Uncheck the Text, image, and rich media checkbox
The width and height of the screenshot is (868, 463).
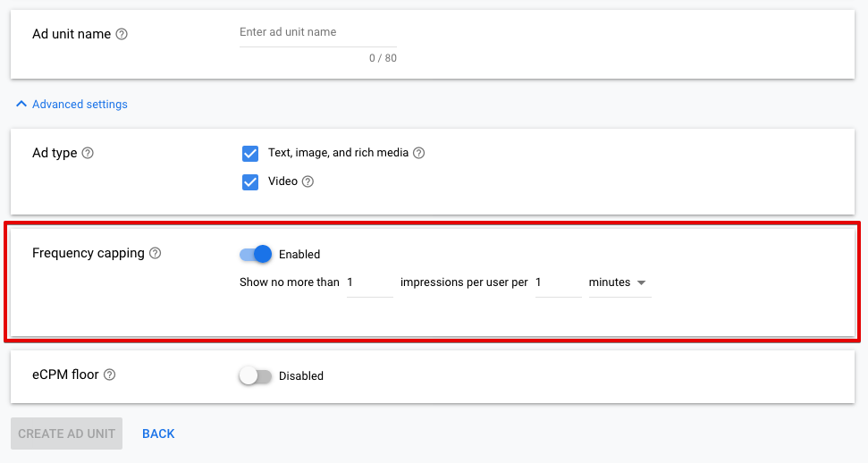(x=250, y=153)
